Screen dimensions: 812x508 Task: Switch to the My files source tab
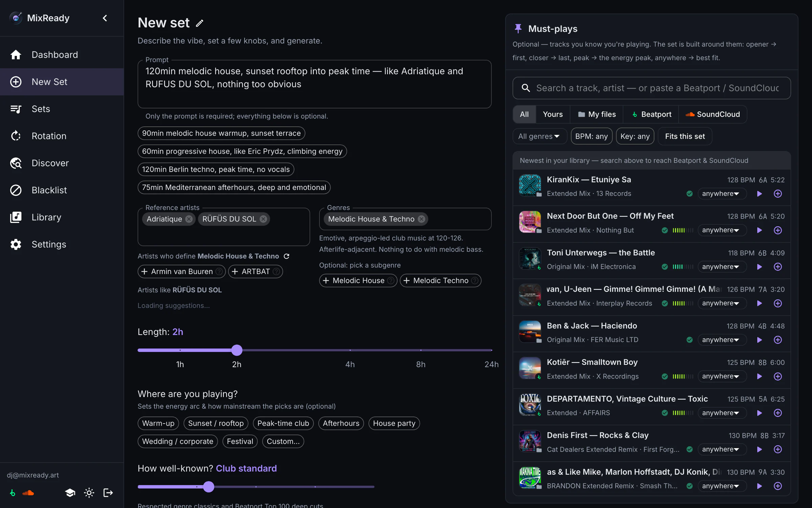[597, 114]
